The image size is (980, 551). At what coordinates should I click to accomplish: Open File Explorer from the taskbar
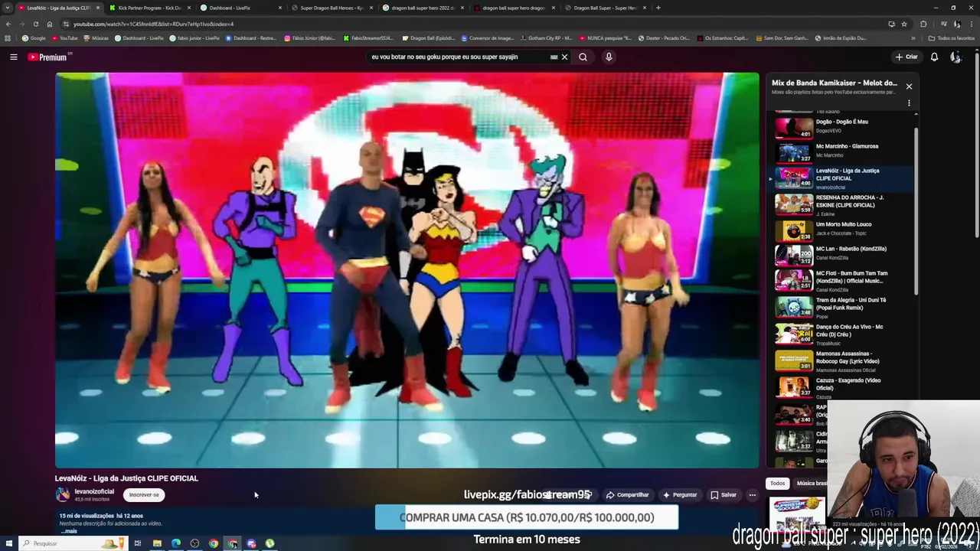click(157, 543)
